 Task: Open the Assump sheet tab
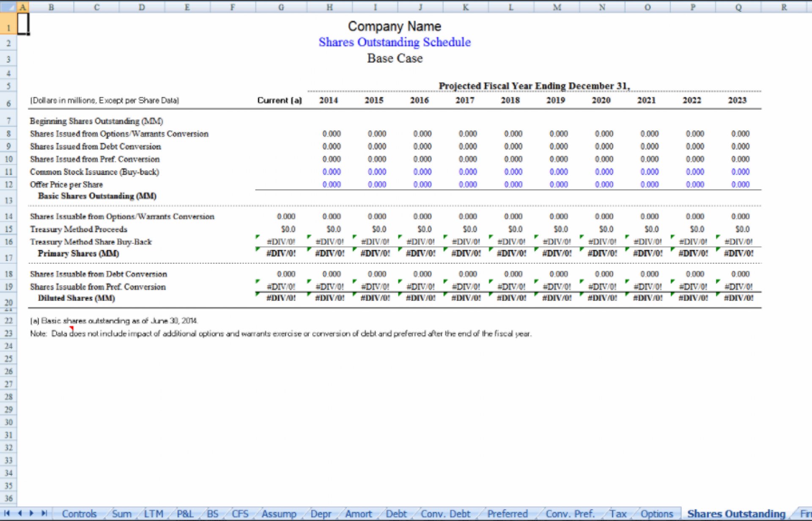[279, 514]
